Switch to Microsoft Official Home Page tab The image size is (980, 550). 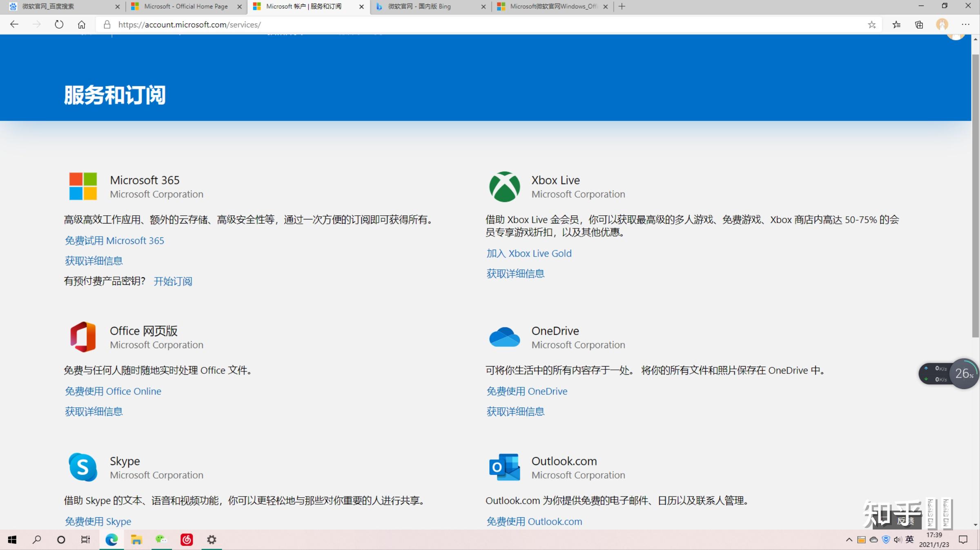186,7
